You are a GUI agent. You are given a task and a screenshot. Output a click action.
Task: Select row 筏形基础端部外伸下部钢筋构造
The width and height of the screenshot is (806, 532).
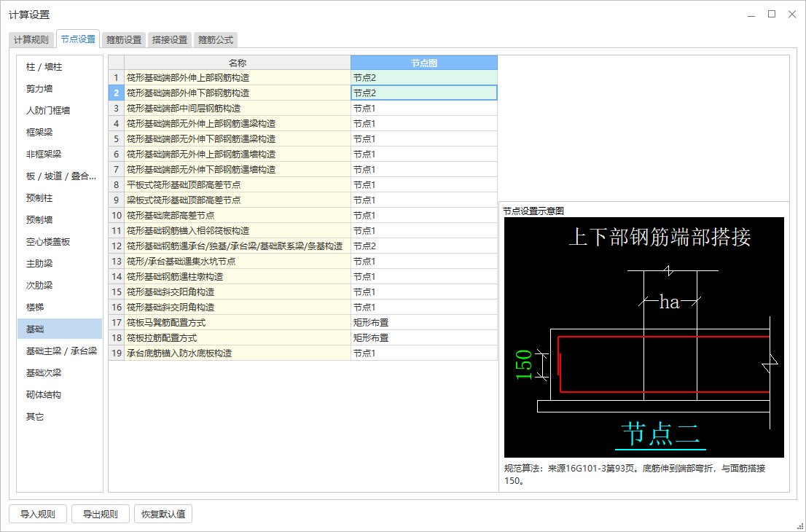tap(238, 93)
